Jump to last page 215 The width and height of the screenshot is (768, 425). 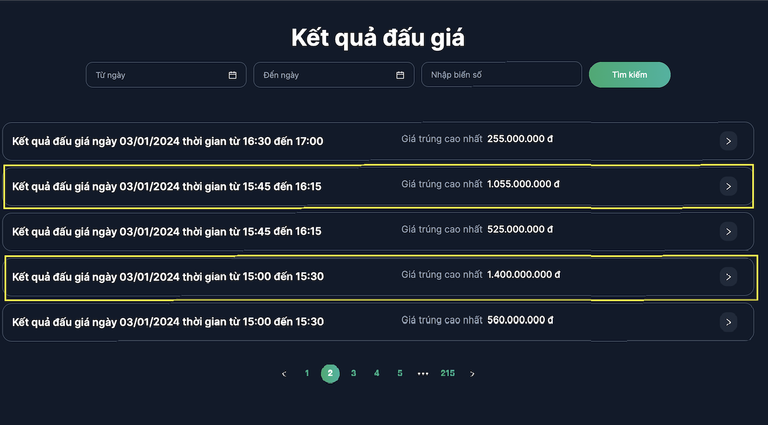click(x=447, y=374)
